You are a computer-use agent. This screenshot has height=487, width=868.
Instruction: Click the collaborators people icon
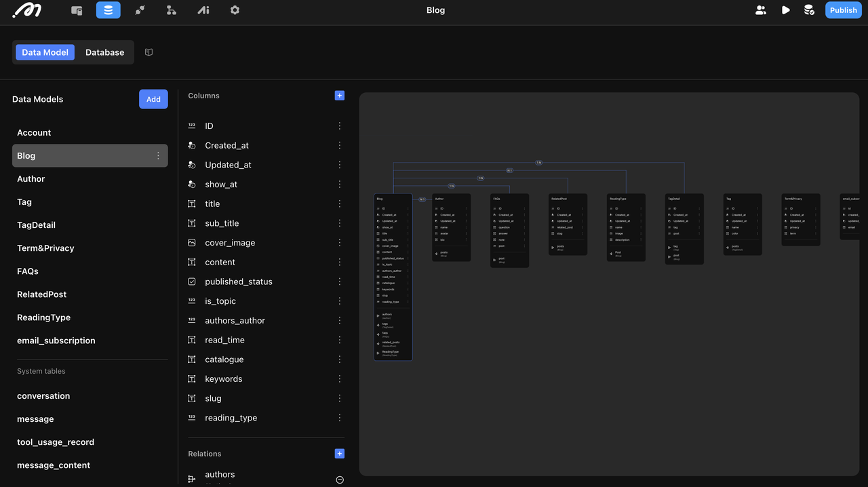(761, 10)
